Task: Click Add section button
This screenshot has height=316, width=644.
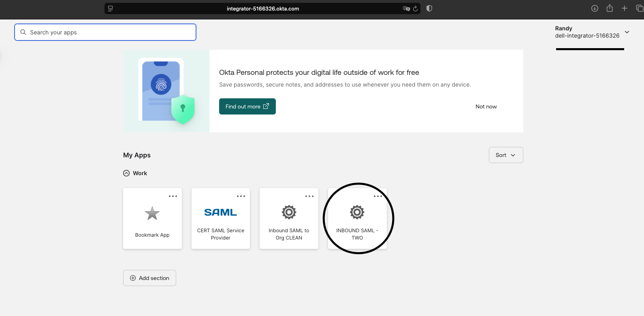Action: [x=149, y=278]
